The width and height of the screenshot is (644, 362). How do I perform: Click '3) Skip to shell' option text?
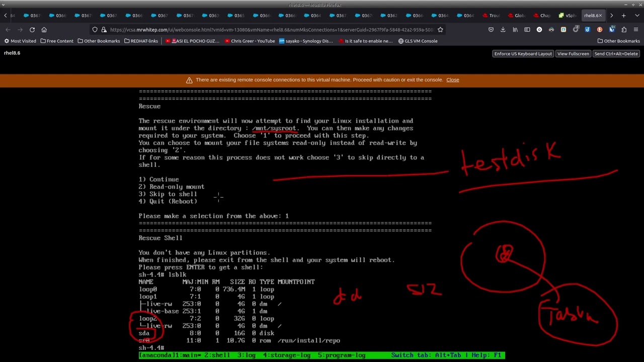(168, 194)
